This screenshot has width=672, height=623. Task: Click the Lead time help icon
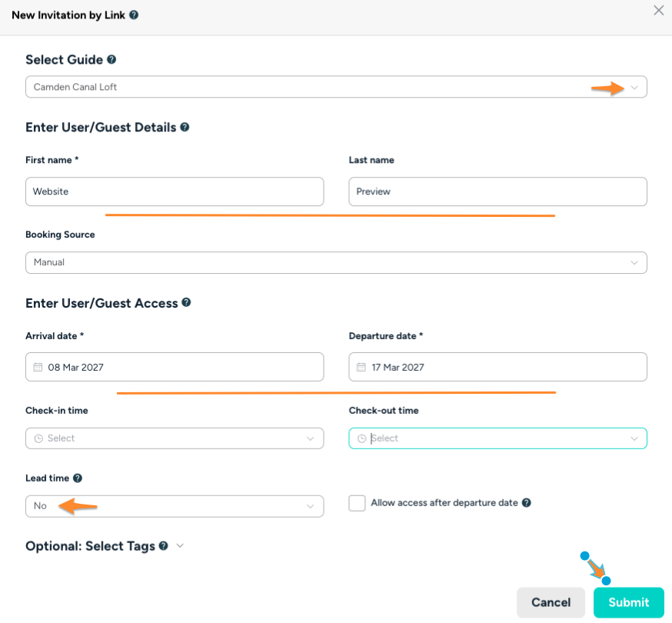[78, 478]
